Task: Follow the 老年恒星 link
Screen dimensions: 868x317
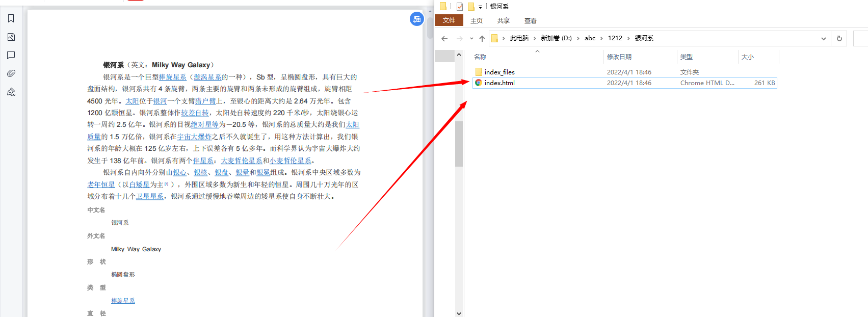Action: (x=101, y=184)
